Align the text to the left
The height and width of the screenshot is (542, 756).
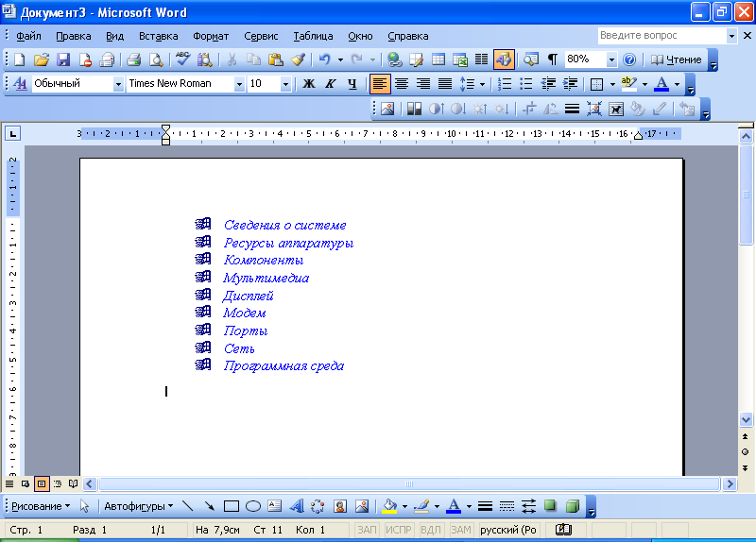[x=380, y=84]
